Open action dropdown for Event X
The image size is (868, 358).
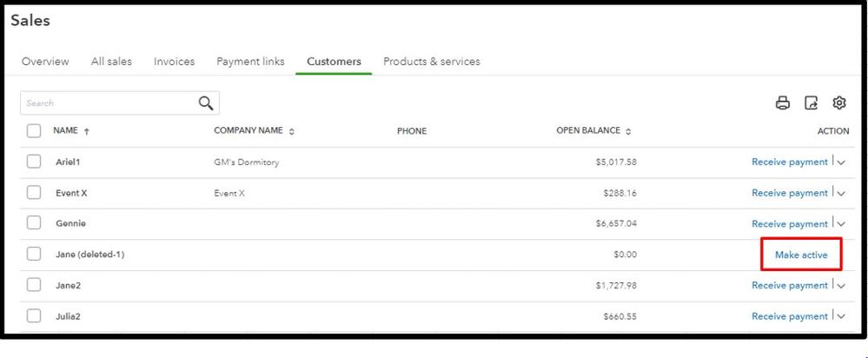(840, 193)
